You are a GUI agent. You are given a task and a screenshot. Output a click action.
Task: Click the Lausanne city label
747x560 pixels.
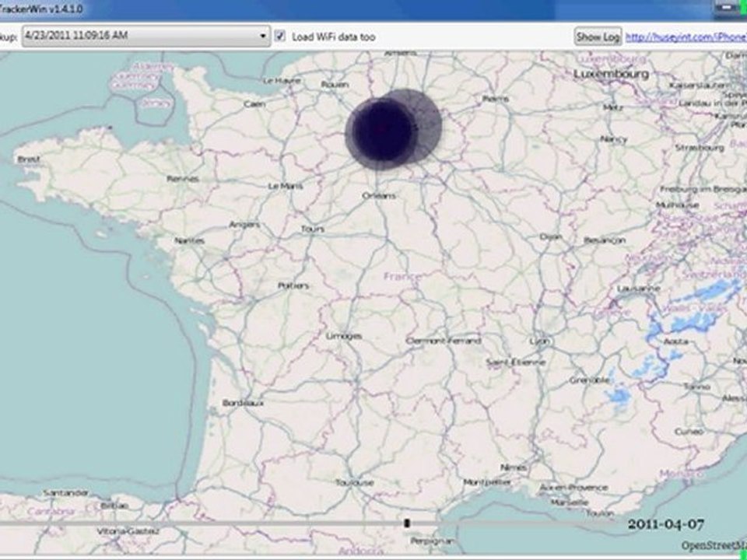coord(638,288)
